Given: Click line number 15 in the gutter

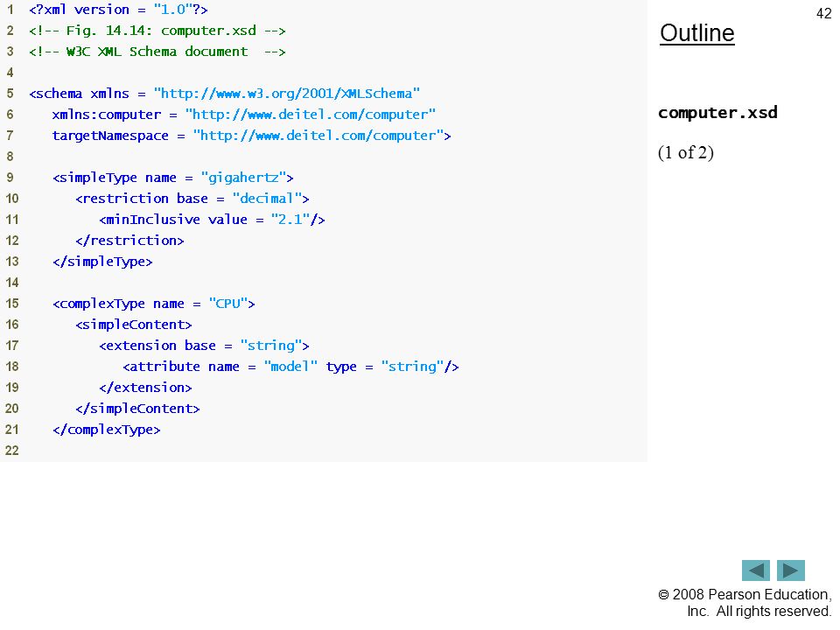Looking at the screenshot, I should coord(11,304).
